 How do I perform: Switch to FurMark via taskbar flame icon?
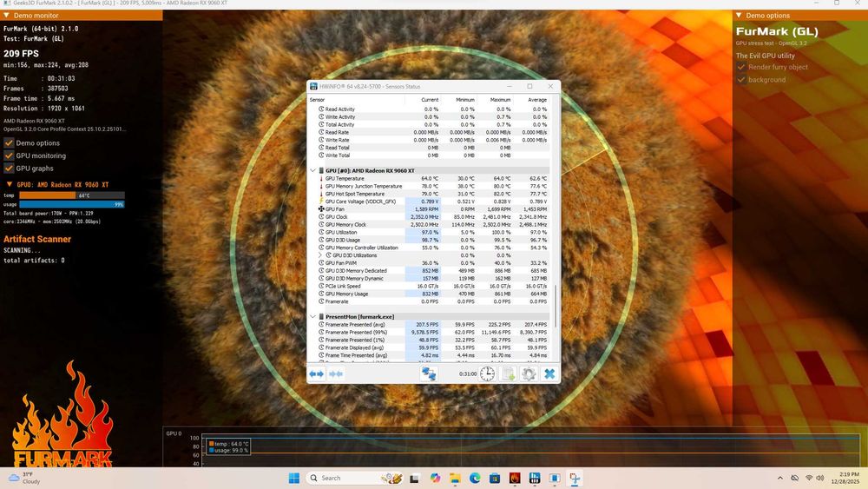(515, 478)
